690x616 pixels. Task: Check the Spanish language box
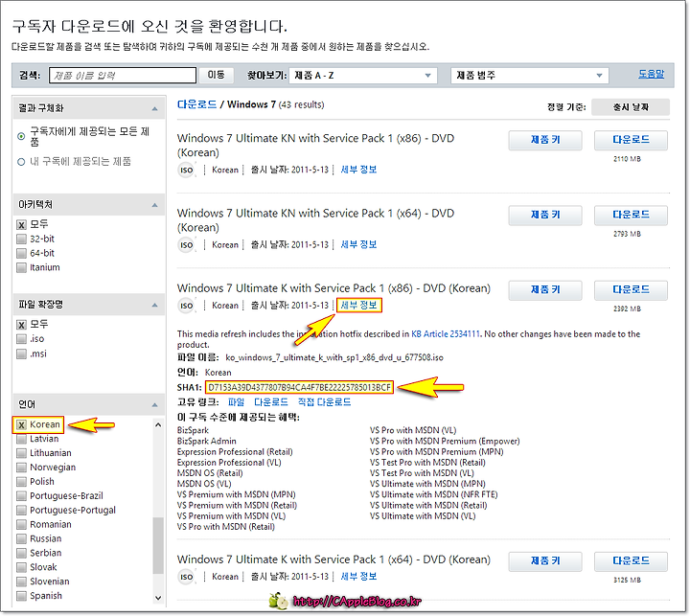coord(21,596)
